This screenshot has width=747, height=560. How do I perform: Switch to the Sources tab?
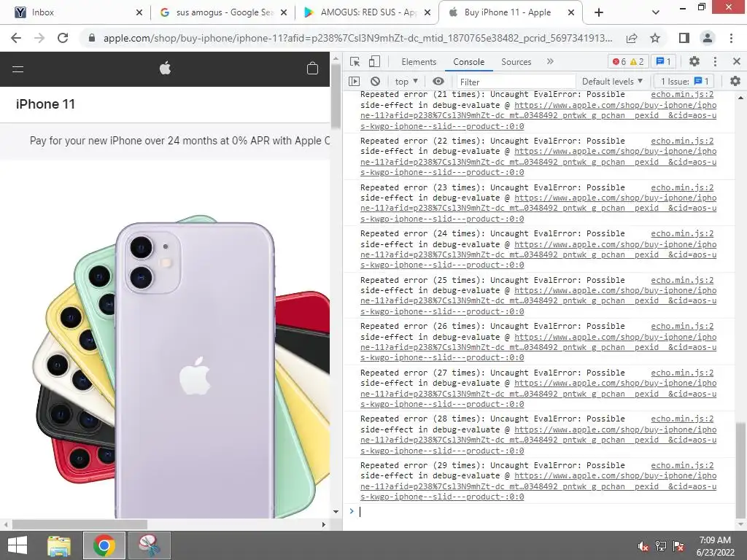(516, 62)
